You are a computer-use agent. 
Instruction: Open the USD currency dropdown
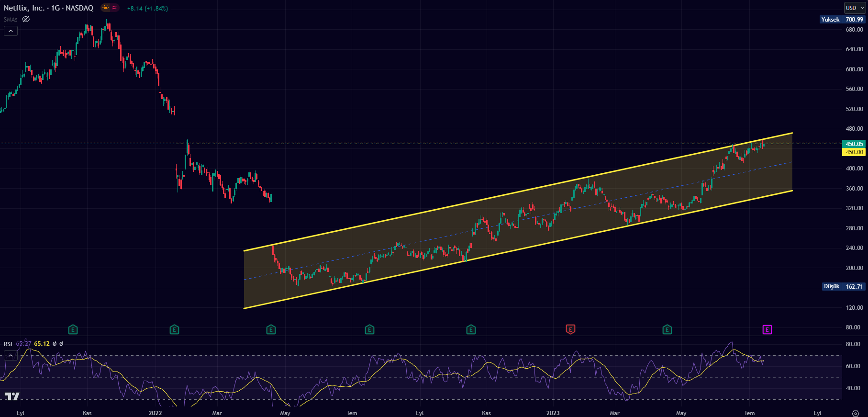click(x=855, y=8)
